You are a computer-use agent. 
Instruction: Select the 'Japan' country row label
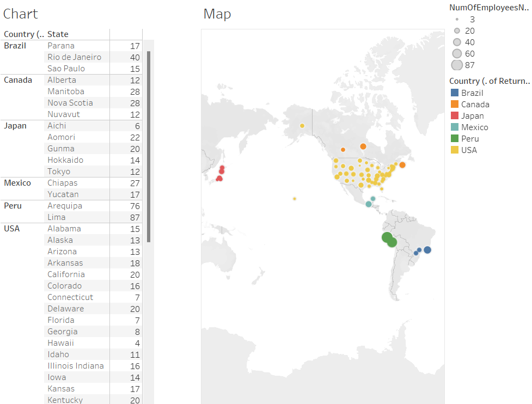click(15, 126)
